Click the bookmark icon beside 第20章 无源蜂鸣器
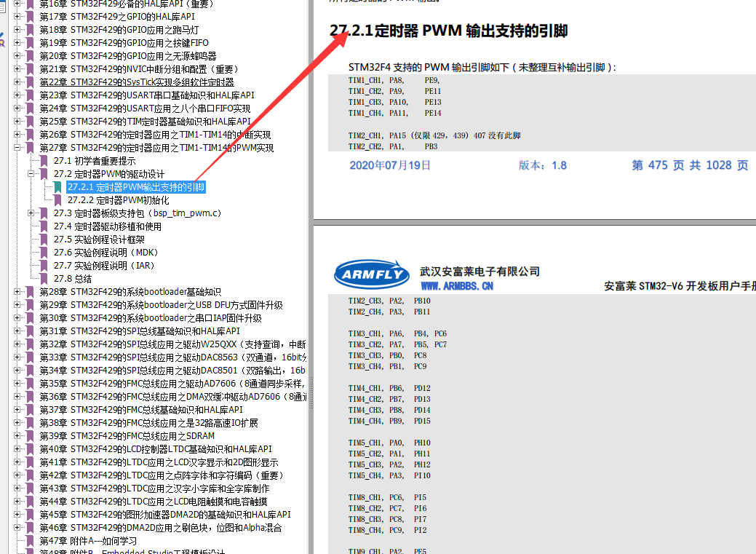The width and height of the screenshot is (756, 554). click(x=30, y=56)
